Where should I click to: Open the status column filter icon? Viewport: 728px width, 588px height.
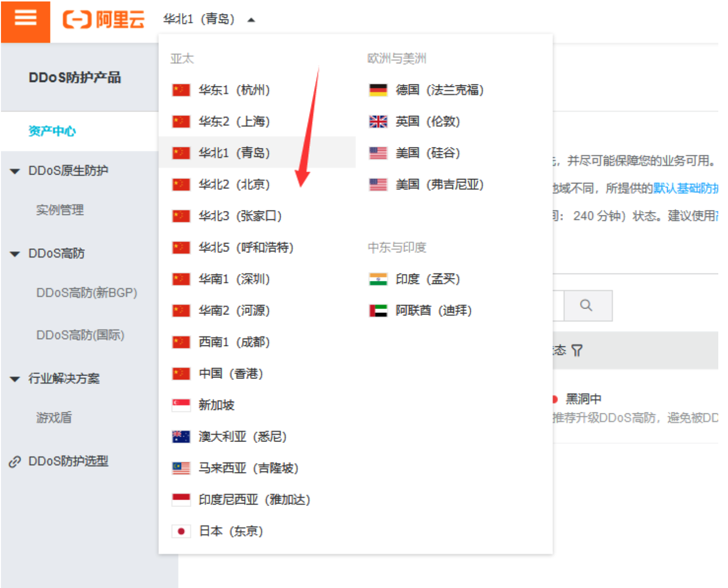click(x=577, y=350)
